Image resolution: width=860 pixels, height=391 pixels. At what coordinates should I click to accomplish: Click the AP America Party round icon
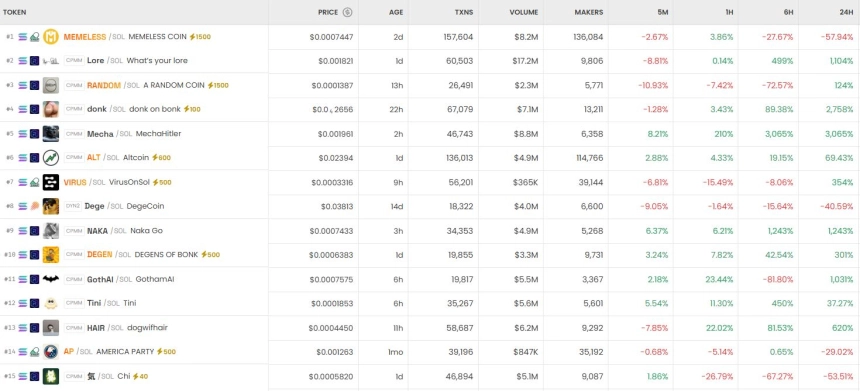[x=50, y=352]
